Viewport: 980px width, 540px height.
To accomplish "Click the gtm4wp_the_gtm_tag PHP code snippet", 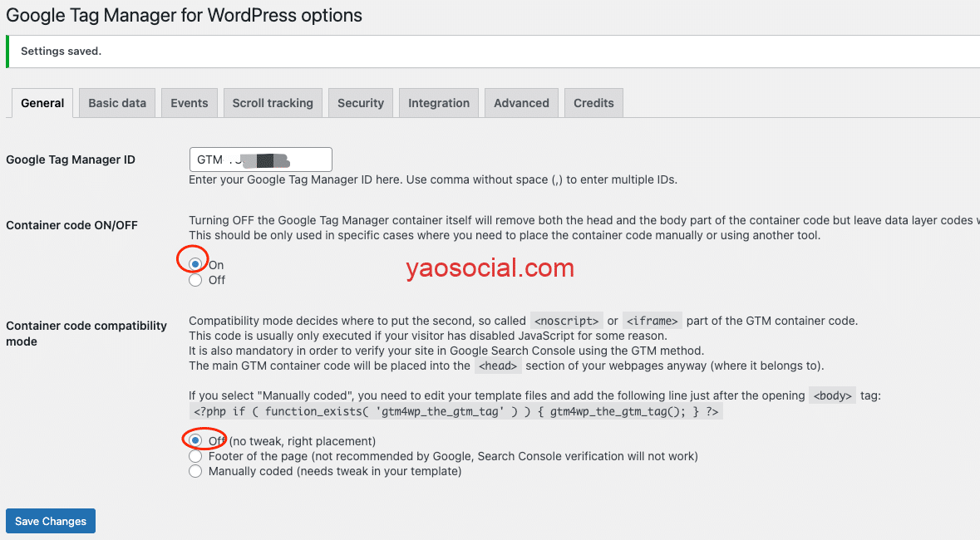I will pos(456,411).
